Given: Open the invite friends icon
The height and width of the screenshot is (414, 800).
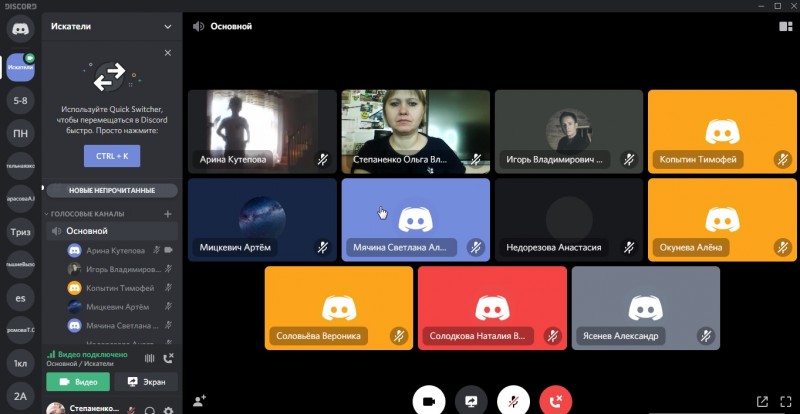Looking at the screenshot, I should tap(200, 400).
